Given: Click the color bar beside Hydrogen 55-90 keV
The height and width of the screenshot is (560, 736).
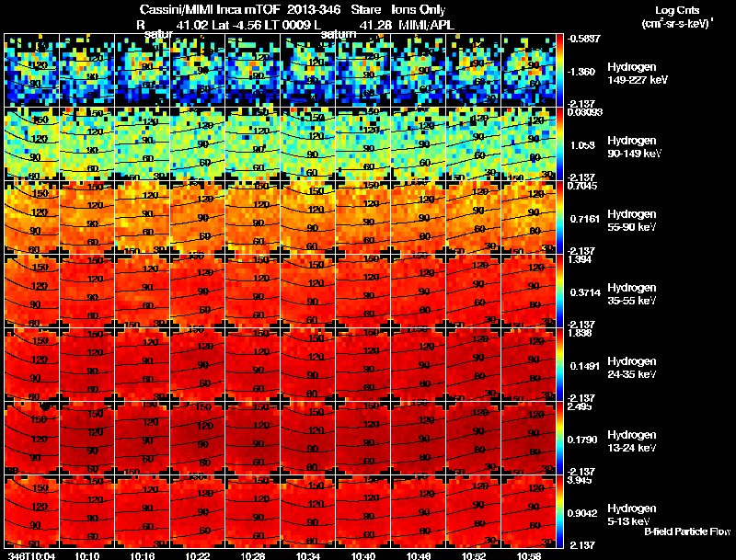Looking at the screenshot, I should pyautogui.click(x=560, y=218).
